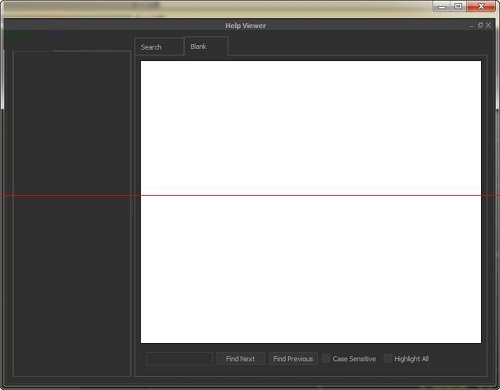Focus the find text input field
This screenshot has height=390, width=500.
click(x=179, y=359)
